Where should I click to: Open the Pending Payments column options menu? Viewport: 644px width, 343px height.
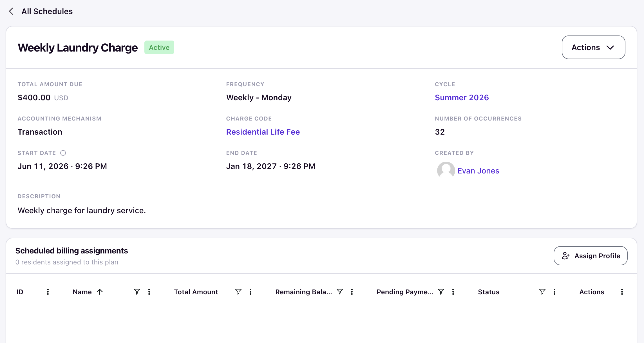pyautogui.click(x=453, y=292)
